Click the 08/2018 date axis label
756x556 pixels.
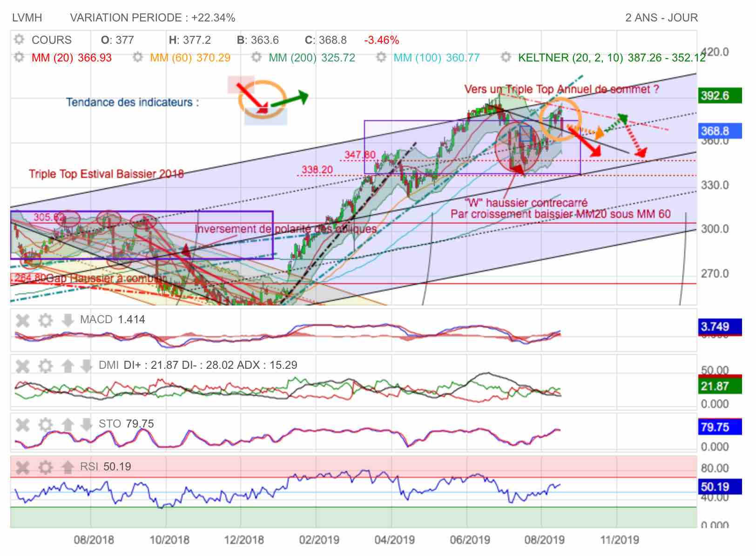click(94, 540)
